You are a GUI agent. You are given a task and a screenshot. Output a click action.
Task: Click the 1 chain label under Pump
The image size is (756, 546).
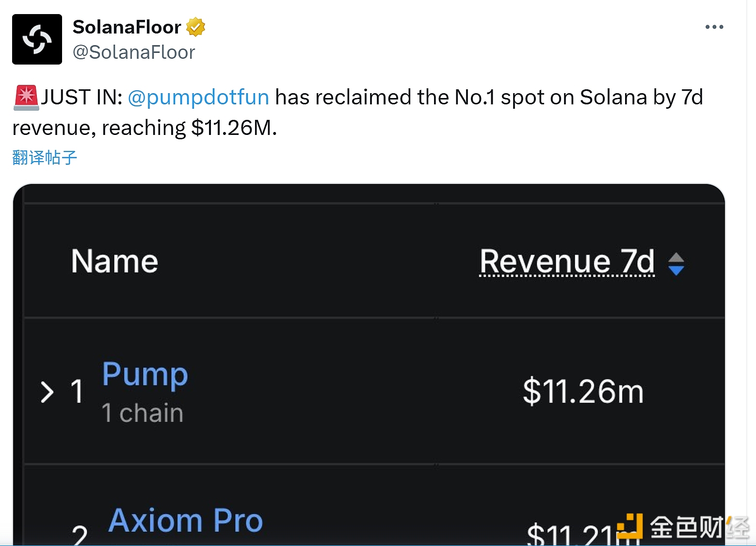(x=142, y=413)
